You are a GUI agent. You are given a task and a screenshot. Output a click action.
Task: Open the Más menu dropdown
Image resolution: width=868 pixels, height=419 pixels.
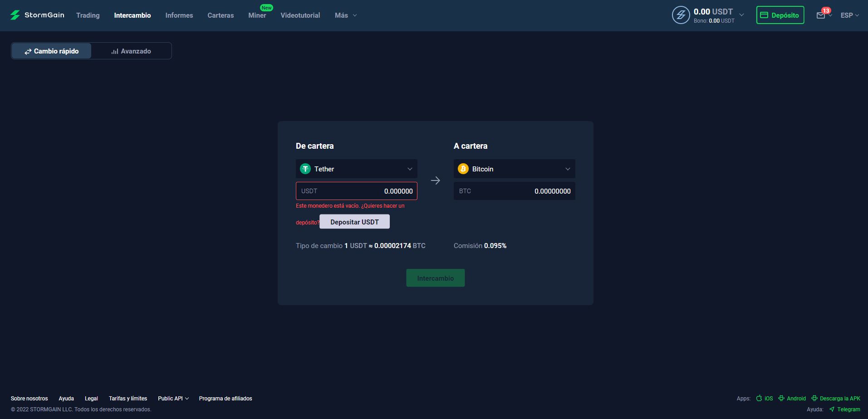[x=346, y=15]
